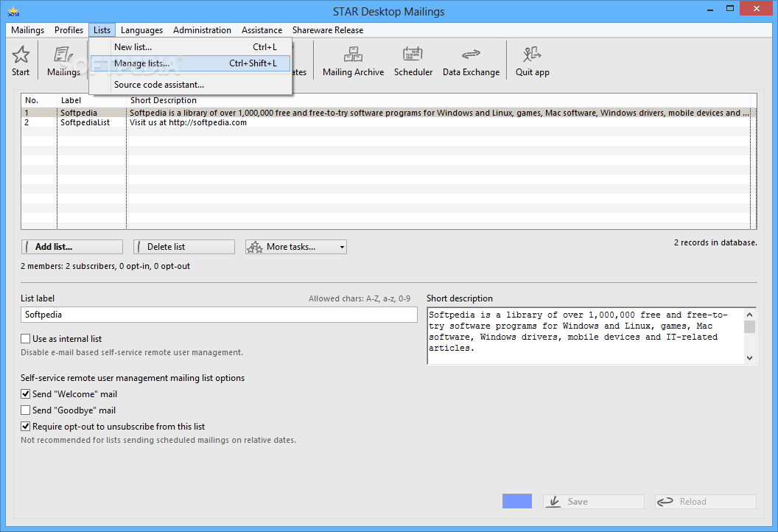Viewport: 778px width, 532px height.
Task: Minimize the STAR Desktop Mailings window
Action: click(710, 9)
